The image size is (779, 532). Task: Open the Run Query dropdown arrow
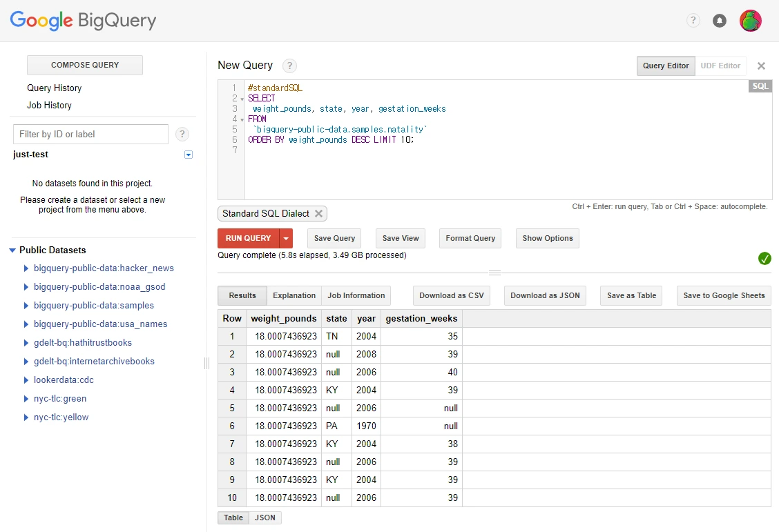click(286, 238)
